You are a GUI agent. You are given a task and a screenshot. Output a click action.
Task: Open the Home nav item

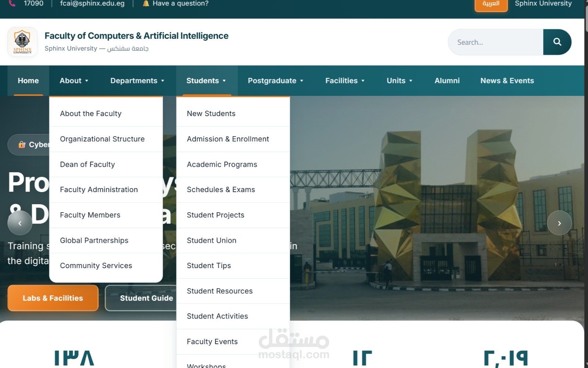point(28,80)
